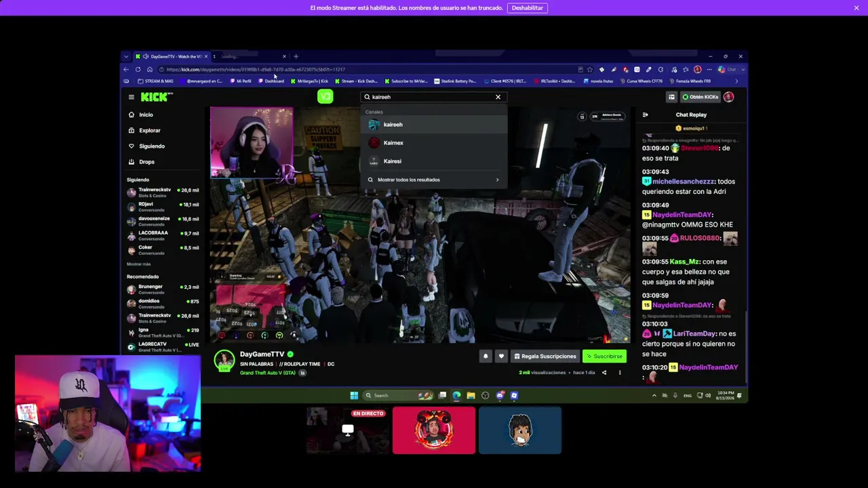Open LACOBRAAA followed channel

[163, 235]
